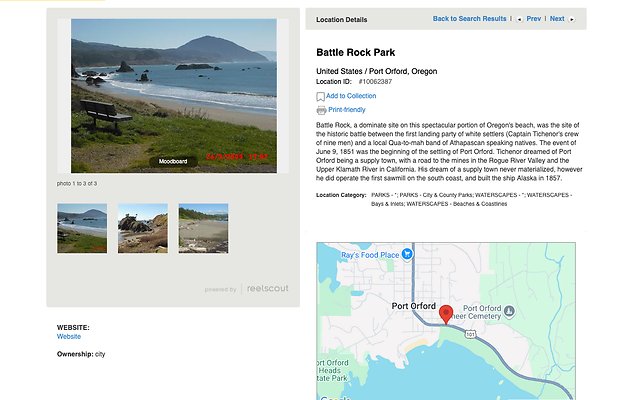Click the Add to Collection bookmark icon

click(x=321, y=97)
